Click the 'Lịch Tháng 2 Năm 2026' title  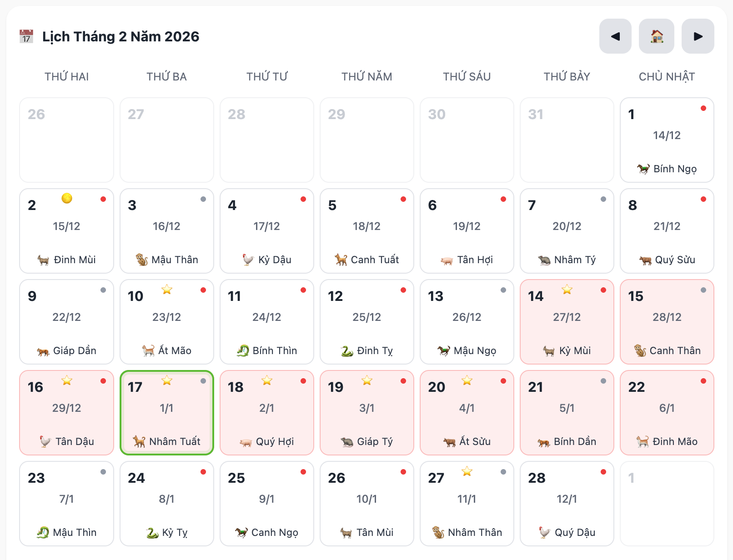tap(121, 36)
